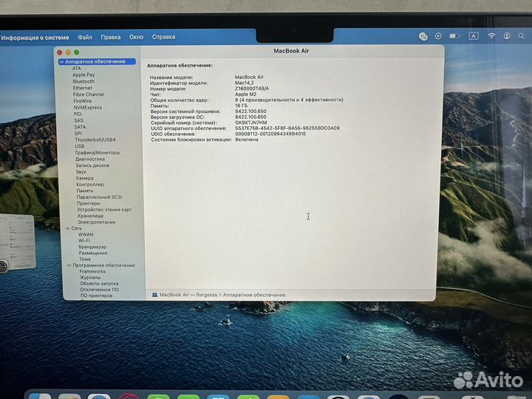The height and width of the screenshot is (399, 532).
Task: Click model identifier value Mac14,2
Action: click(x=245, y=83)
